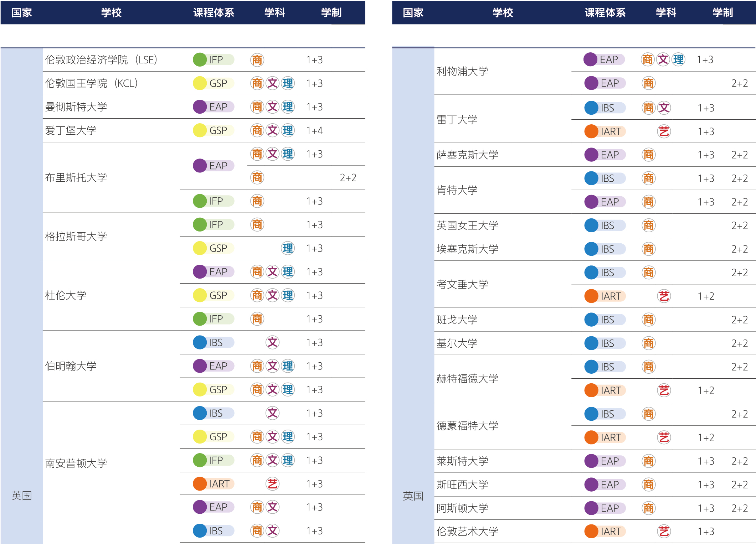
Task: Click the 格拉斯哥大学 school name
Action: pos(76,236)
